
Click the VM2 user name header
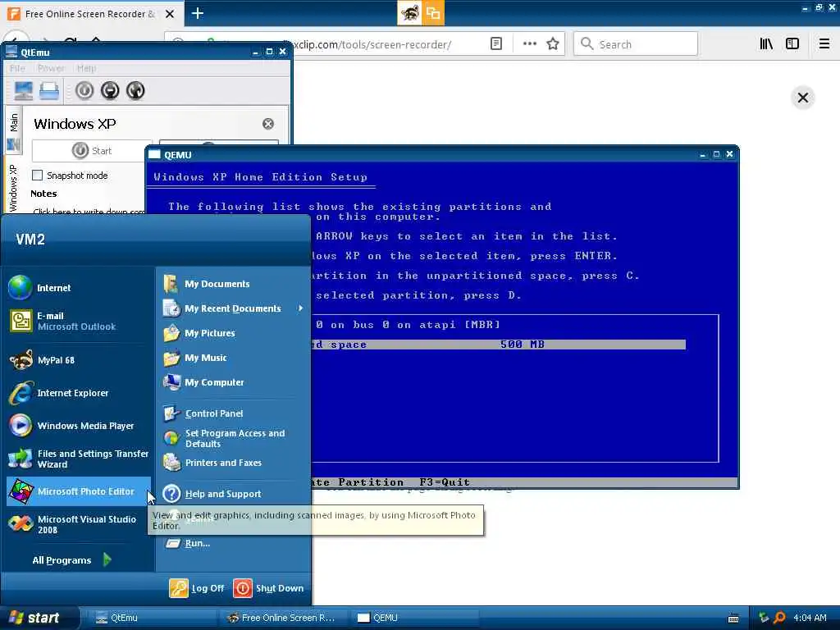click(x=30, y=239)
